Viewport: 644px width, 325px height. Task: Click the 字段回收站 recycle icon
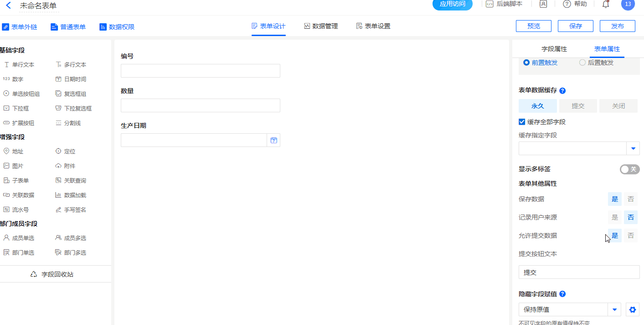tap(34, 274)
